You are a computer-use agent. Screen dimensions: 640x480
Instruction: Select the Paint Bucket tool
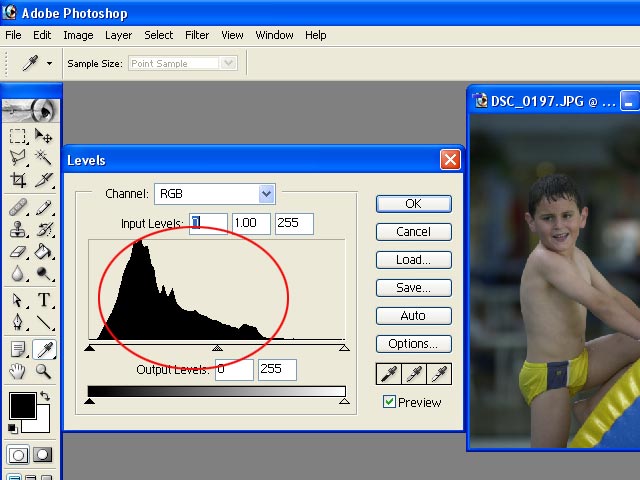coord(43,251)
